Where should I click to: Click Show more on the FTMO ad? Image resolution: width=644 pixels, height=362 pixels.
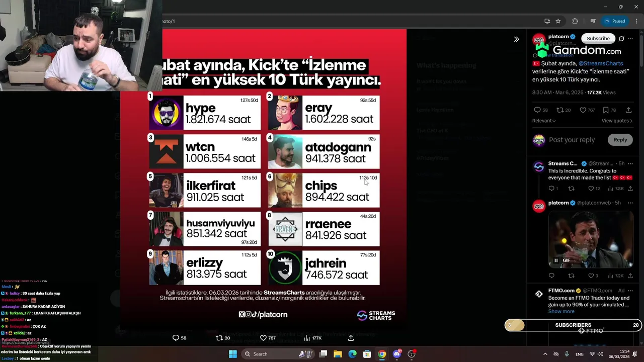point(561,311)
